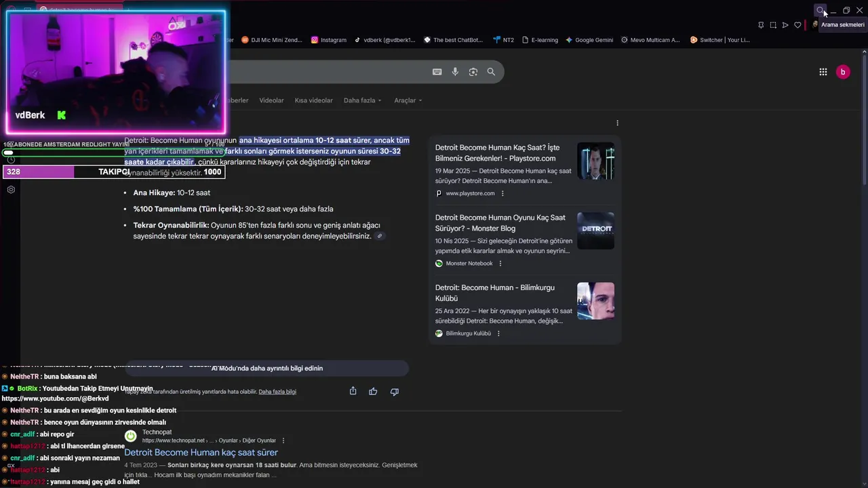Viewport: 868px width, 488px height.
Task: Open the 'Daha fazla bilgi' link
Action: [277, 392]
